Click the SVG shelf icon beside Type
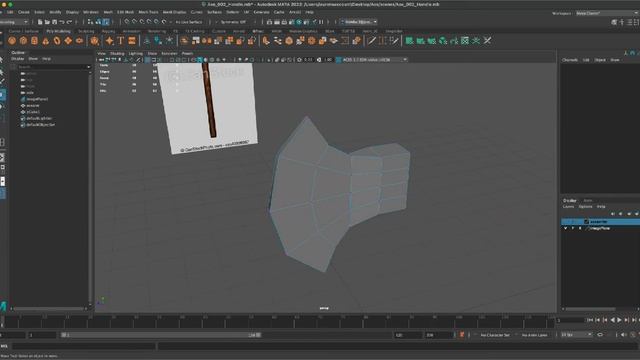 (x=132, y=40)
